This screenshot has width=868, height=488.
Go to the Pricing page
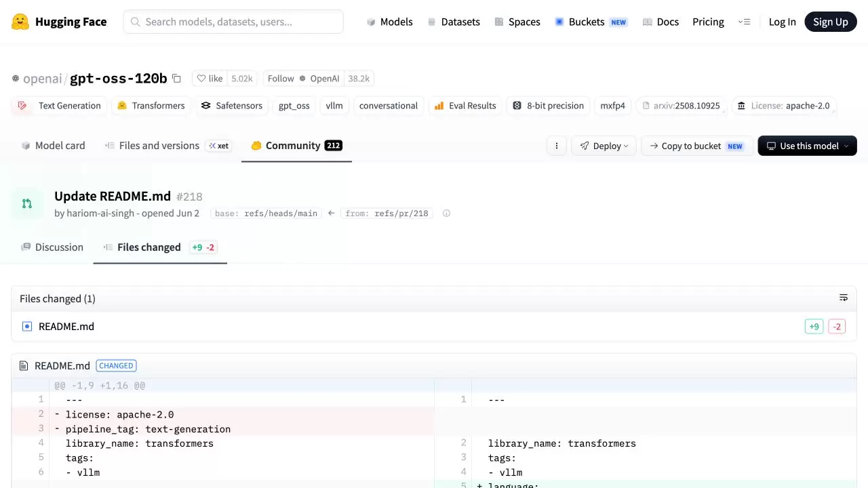(x=708, y=22)
